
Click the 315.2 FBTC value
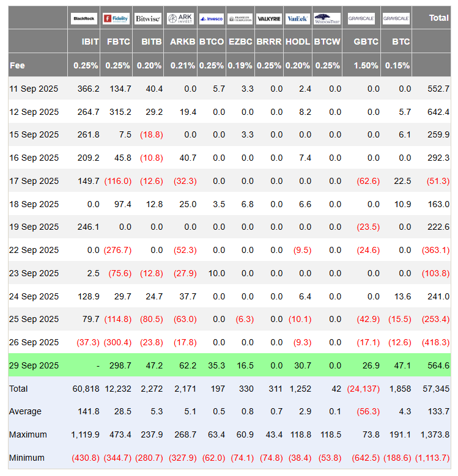pos(120,112)
